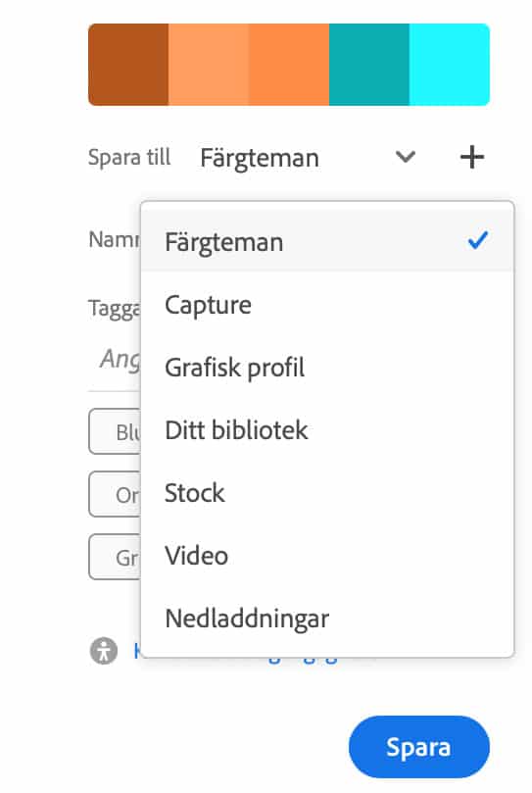Select the bright orange middle swatch
The height and width of the screenshot is (793, 532).
[x=289, y=65]
